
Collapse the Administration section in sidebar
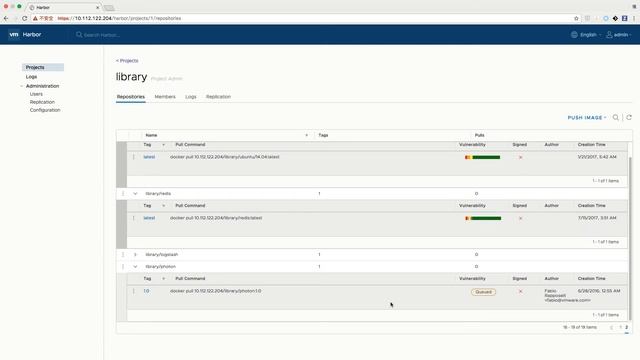click(x=22, y=86)
